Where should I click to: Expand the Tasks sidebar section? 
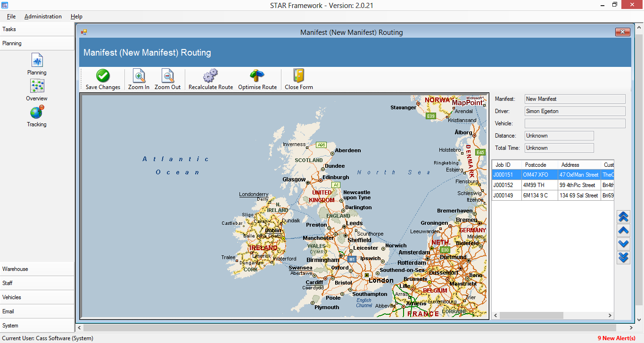click(x=37, y=29)
